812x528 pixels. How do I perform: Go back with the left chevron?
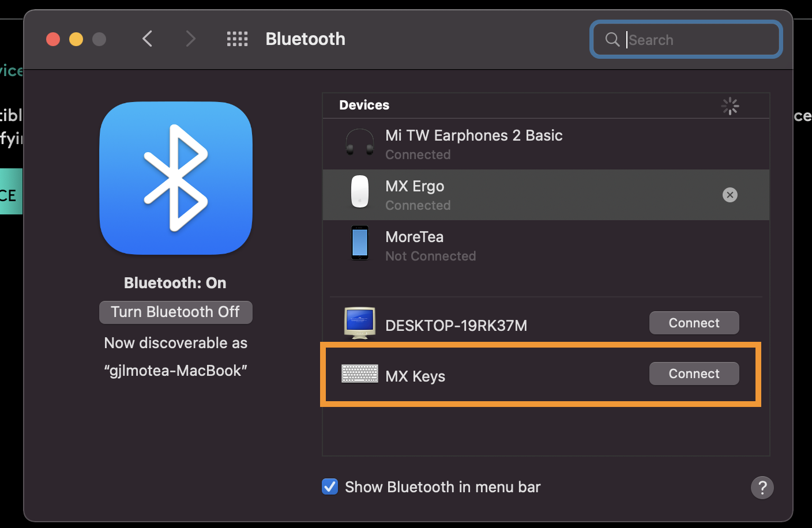148,39
